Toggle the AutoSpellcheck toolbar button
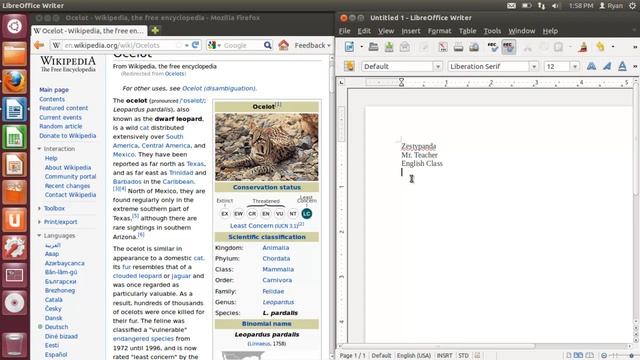 pyautogui.click(x=508, y=47)
